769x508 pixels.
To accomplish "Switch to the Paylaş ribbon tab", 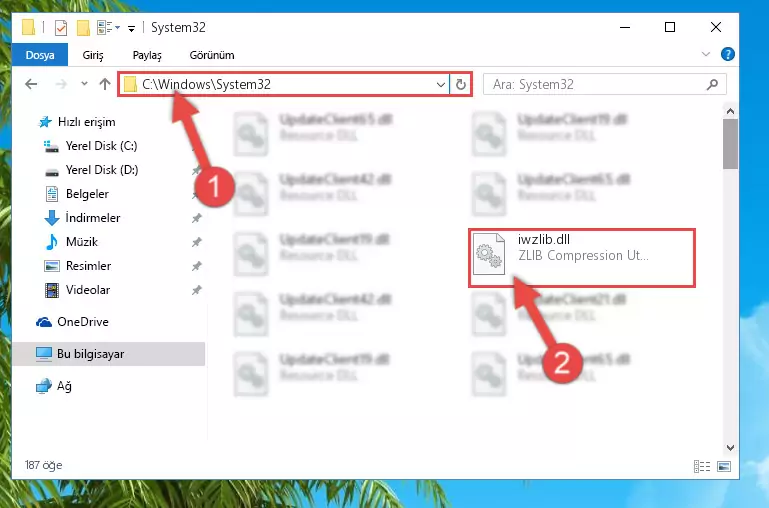I will click(147, 55).
